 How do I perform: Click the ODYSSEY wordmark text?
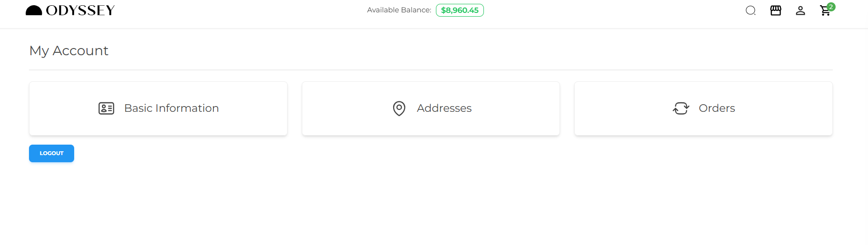tap(80, 10)
